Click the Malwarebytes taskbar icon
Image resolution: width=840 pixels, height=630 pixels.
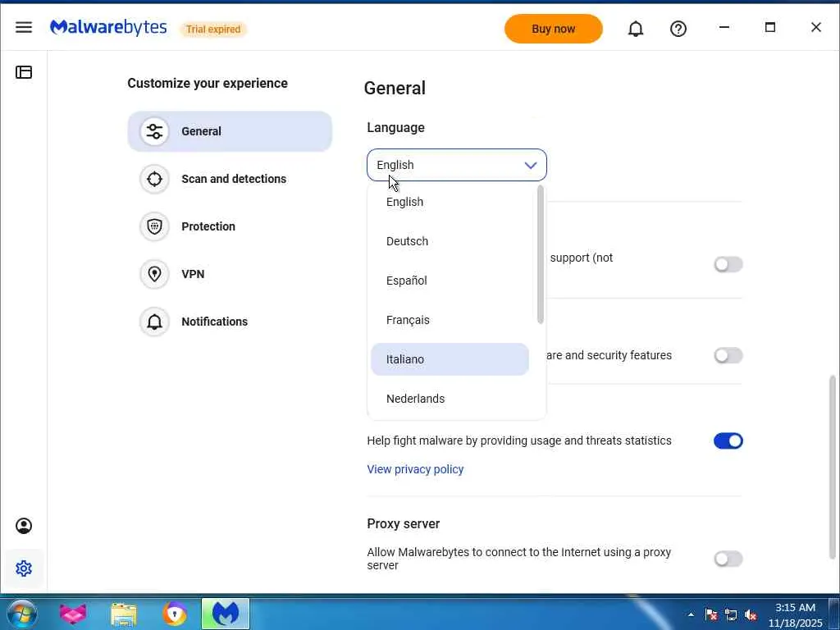click(226, 614)
